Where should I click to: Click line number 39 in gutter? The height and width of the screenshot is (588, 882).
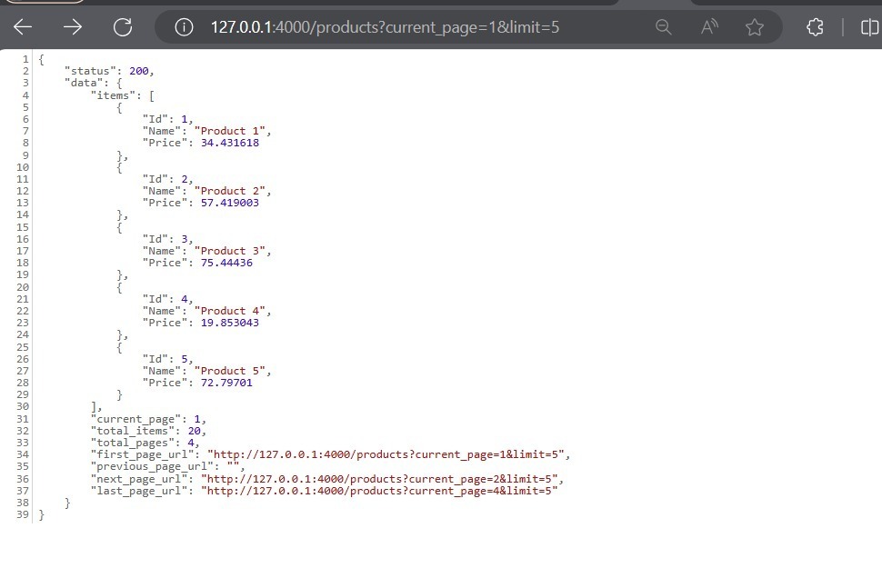[x=23, y=514]
